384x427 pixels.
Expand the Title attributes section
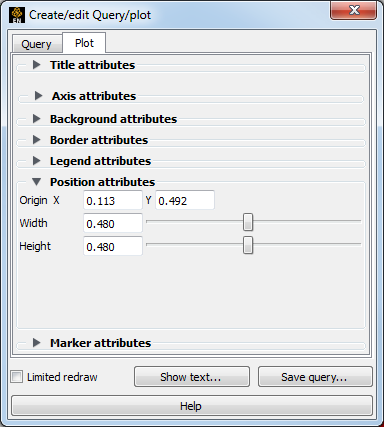pyautogui.click(x=37, y=65)
